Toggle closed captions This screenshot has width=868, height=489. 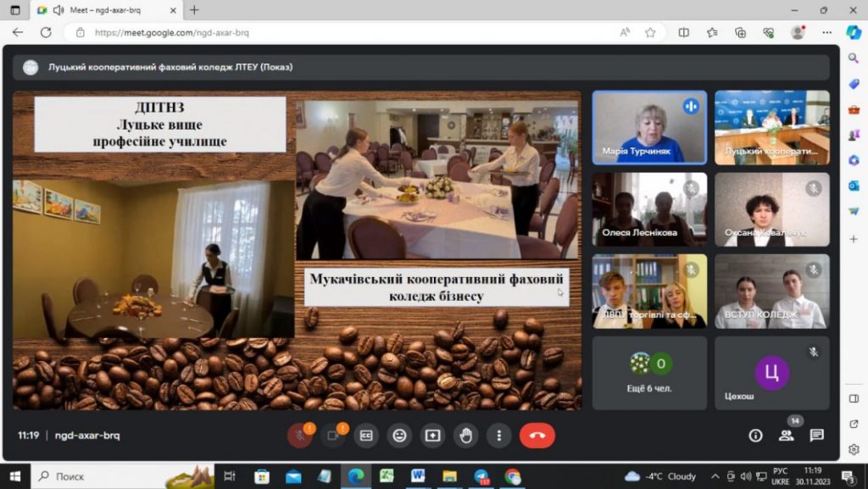coord(366,436)
